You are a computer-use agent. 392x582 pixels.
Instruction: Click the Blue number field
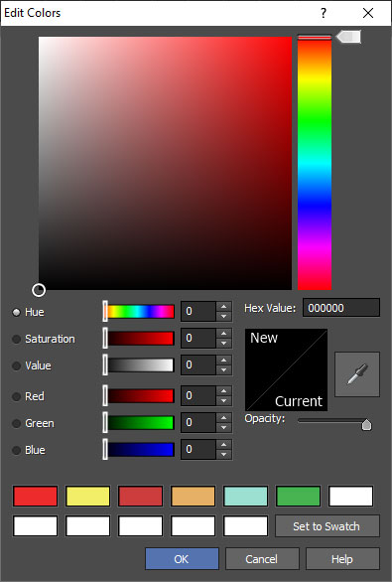[198, 449]
